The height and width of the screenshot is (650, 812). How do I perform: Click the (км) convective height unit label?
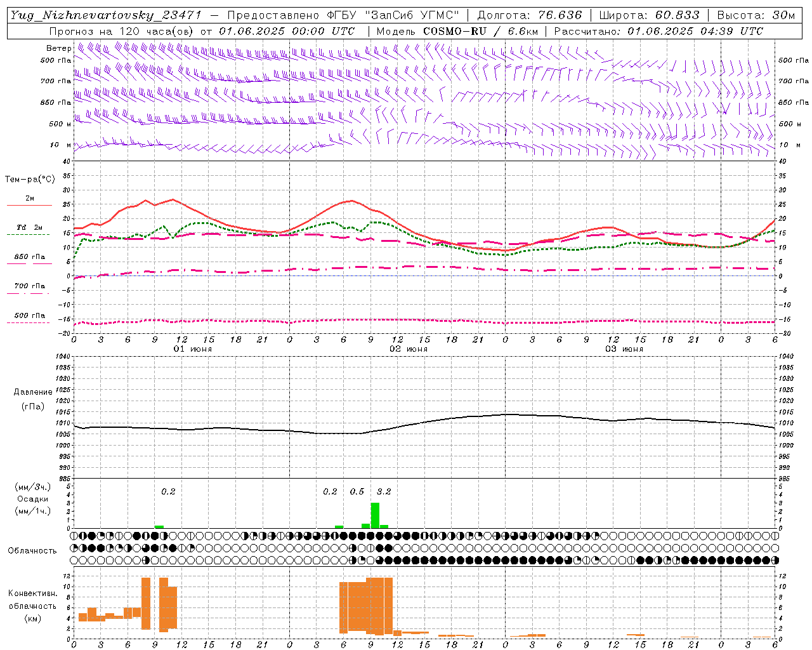(32, 618)
